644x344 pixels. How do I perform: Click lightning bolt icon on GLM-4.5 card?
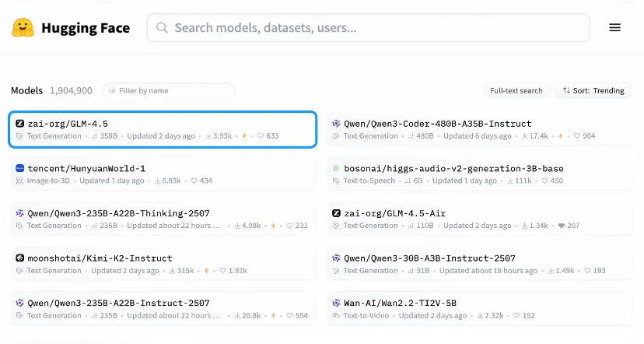click(244, 135)
